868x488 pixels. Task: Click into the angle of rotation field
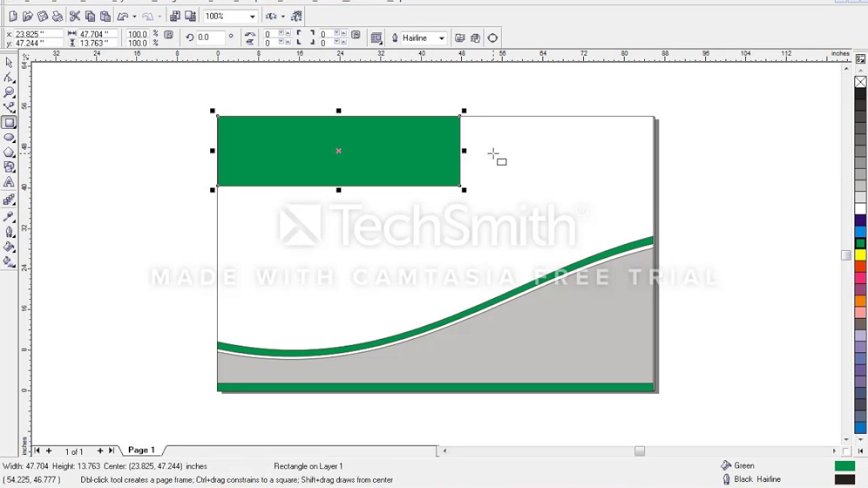pyautogui.click(x=211, y=37)
